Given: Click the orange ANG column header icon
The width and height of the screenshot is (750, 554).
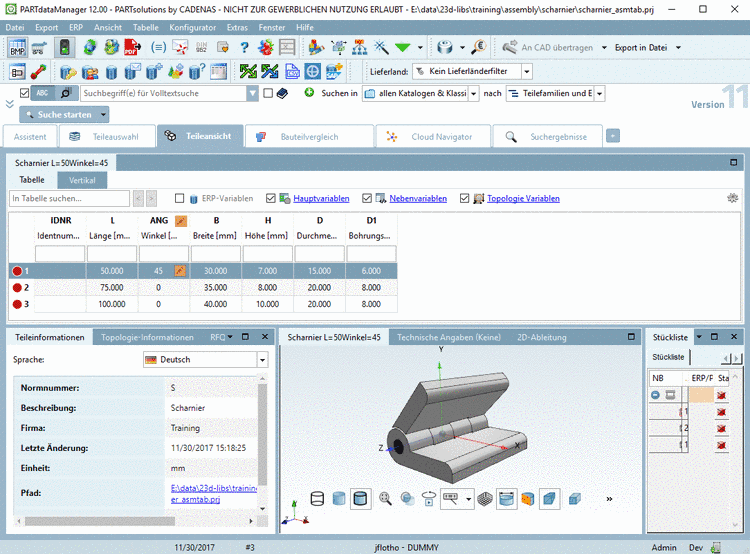Looking at the screenshot, I should coord(180,221).
